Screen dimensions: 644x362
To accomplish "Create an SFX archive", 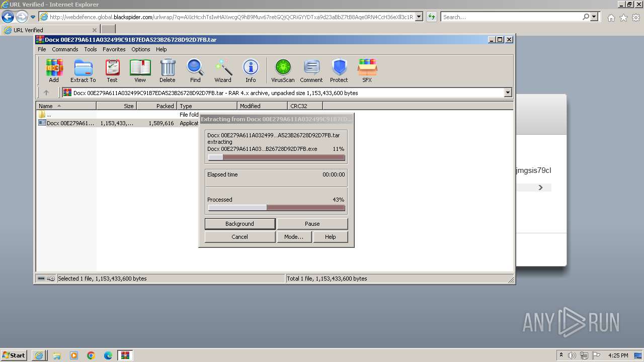I will [x=367, y=70].
